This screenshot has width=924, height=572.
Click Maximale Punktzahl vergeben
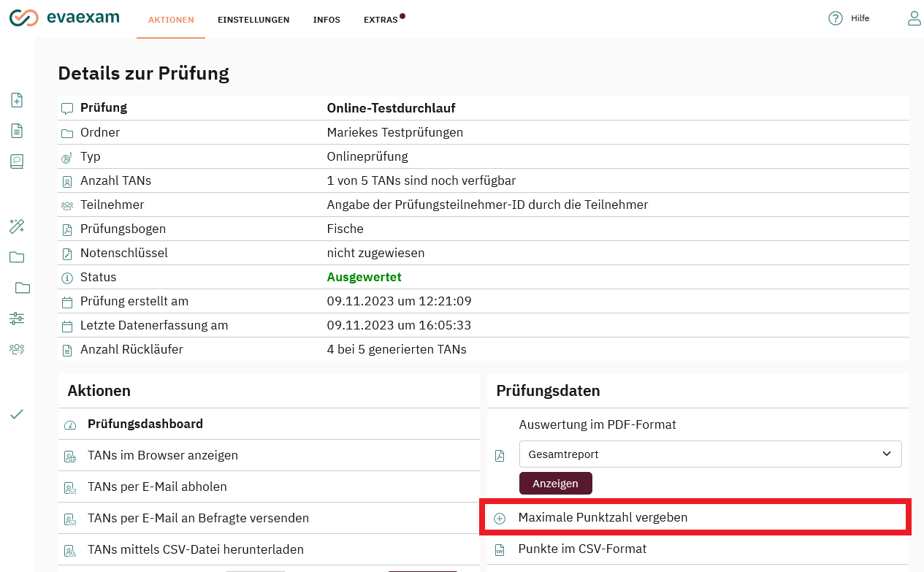[x=603, y=517]
